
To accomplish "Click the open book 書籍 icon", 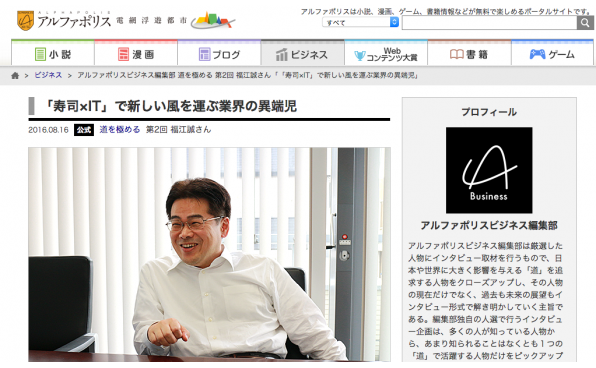I will (457, 54).
